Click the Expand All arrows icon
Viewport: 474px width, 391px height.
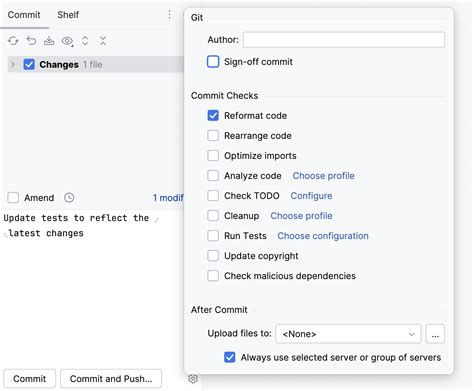point(85,41)
